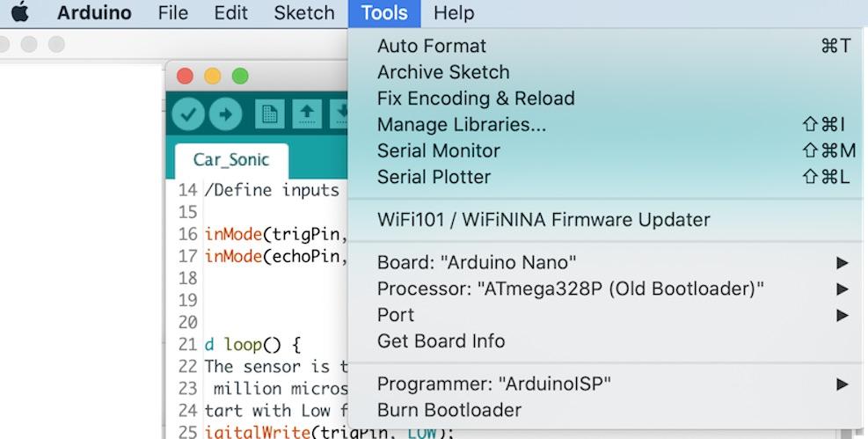The image size is (868, 439).
Task: Click code line 17 "inMode(echoPin,"
Action: [275, 256]
